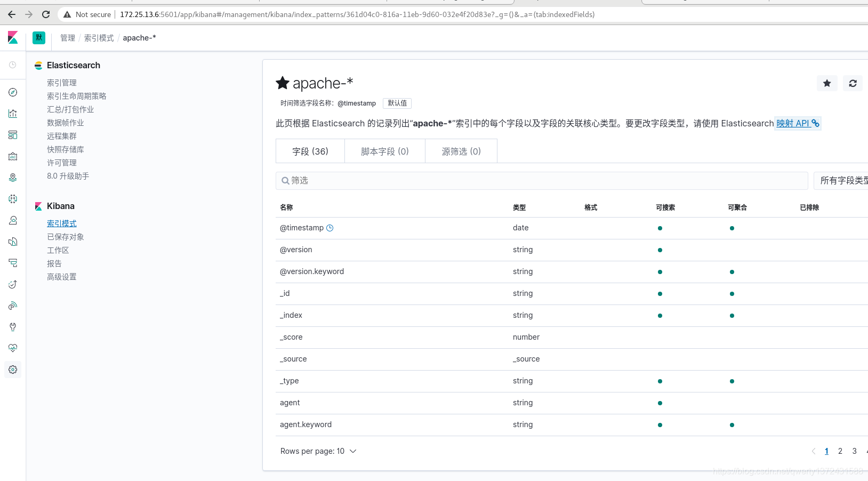Reload the page in browser
Screen dimensions: 868x481
pyautogui.click(x=46, y=14)
